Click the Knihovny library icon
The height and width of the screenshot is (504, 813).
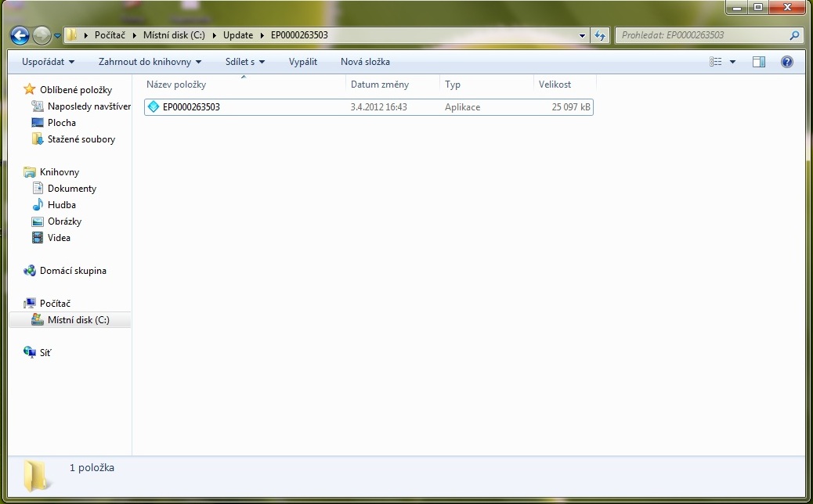[30, 172]
